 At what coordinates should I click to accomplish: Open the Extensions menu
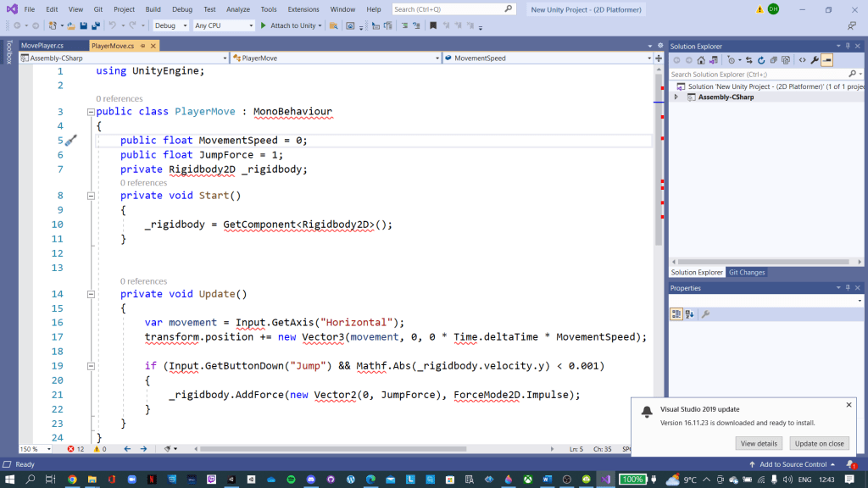[303, 9]
